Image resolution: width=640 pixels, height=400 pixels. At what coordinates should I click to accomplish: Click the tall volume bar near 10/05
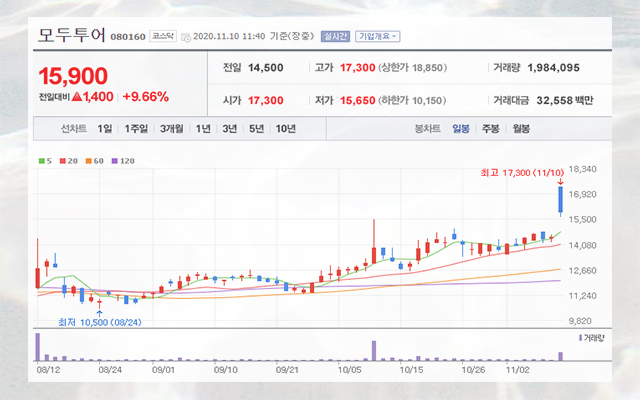tap(374, 351)
